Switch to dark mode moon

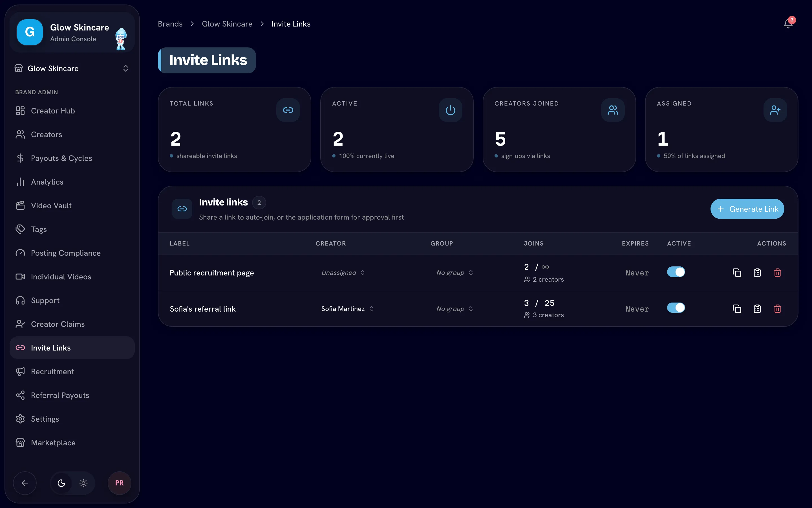[61, 483]
